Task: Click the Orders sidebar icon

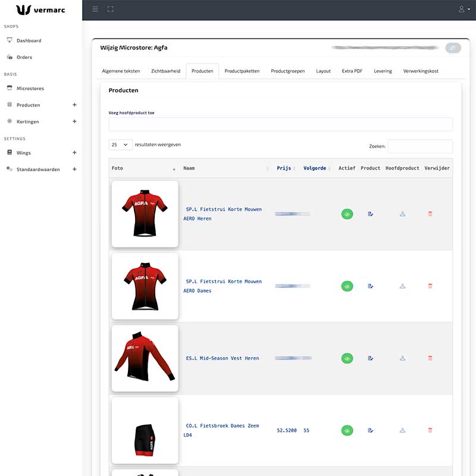Action: tap(10, 57)
